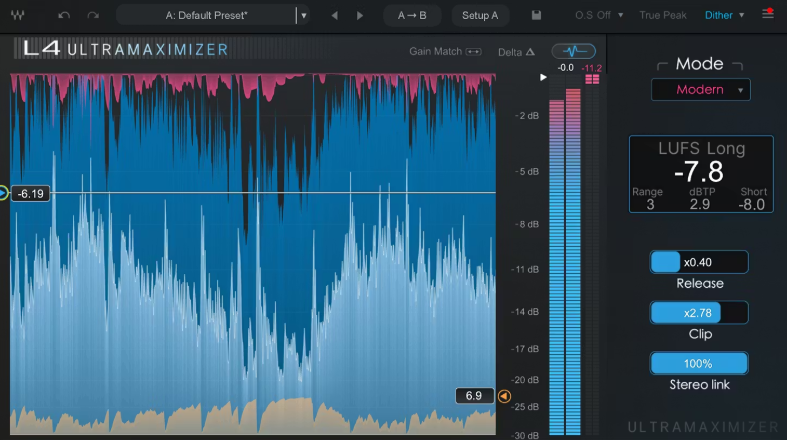The height and width of the screenshot is (440, 787).
Task: Load the previous preset arrow
Action: [x=334, y=16]
